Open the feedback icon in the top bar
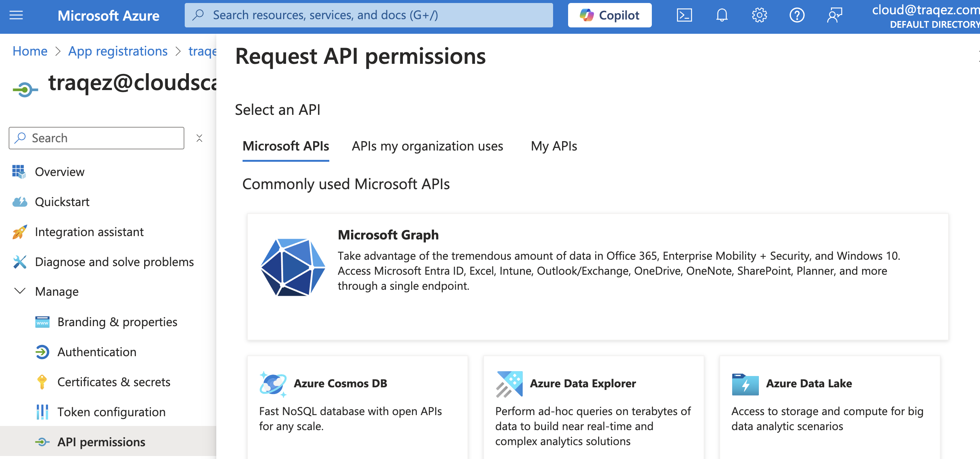 [835, 15]
